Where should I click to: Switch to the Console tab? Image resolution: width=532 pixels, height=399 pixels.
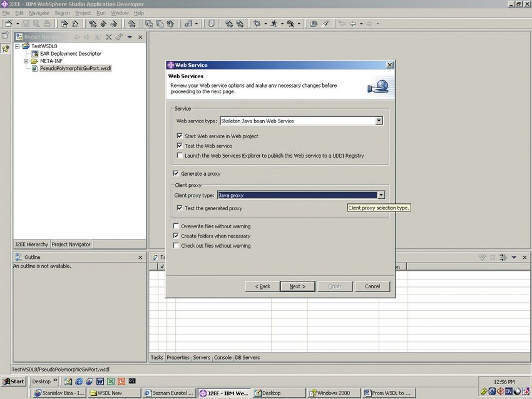[x=223, y=357]
